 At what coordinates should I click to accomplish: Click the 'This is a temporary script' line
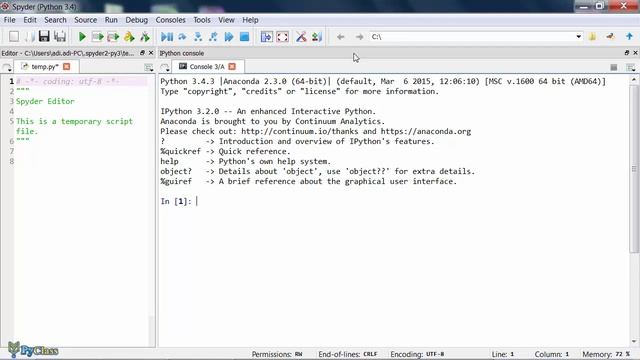click(74, 121)
